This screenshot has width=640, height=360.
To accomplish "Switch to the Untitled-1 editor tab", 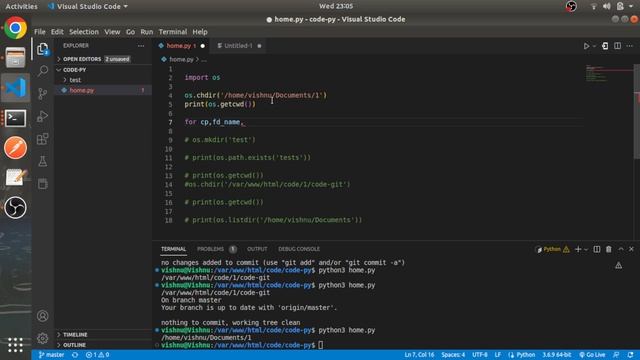I will pyautogui.click(x=238, y=46).
